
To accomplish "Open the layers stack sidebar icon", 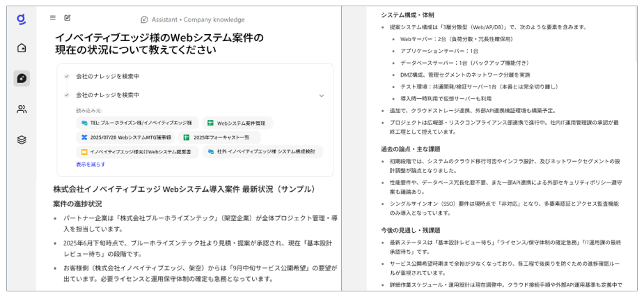I will [22, 139].
